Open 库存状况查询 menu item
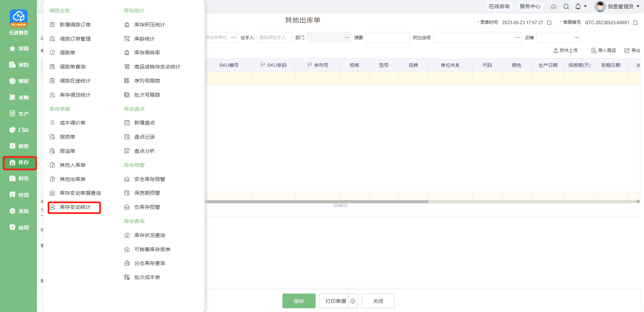The image size is (644, 312). 145,235
